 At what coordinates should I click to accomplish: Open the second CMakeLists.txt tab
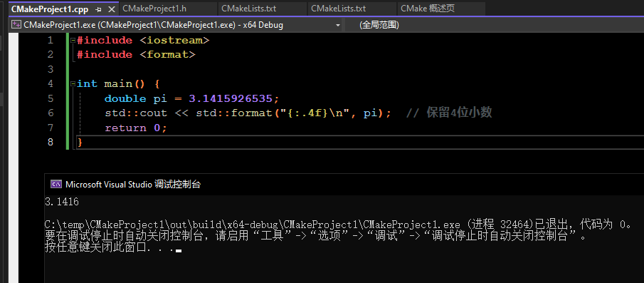[339, 9]
